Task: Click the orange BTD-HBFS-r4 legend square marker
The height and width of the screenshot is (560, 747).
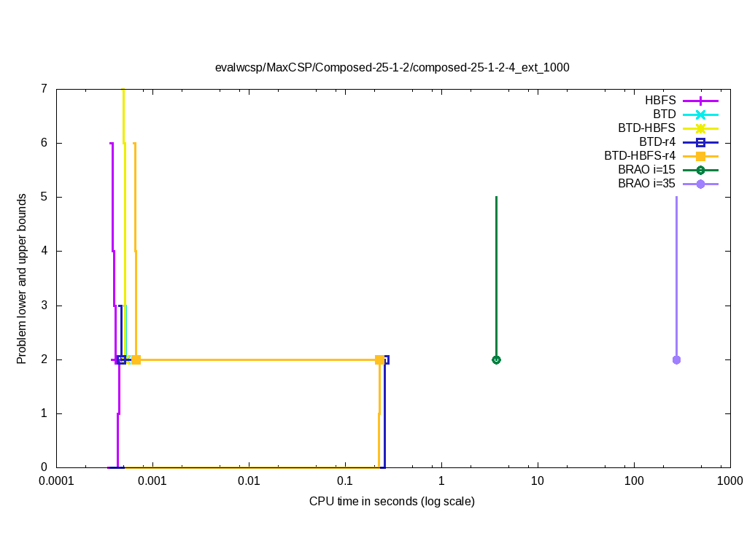Action: click(700, 156)
